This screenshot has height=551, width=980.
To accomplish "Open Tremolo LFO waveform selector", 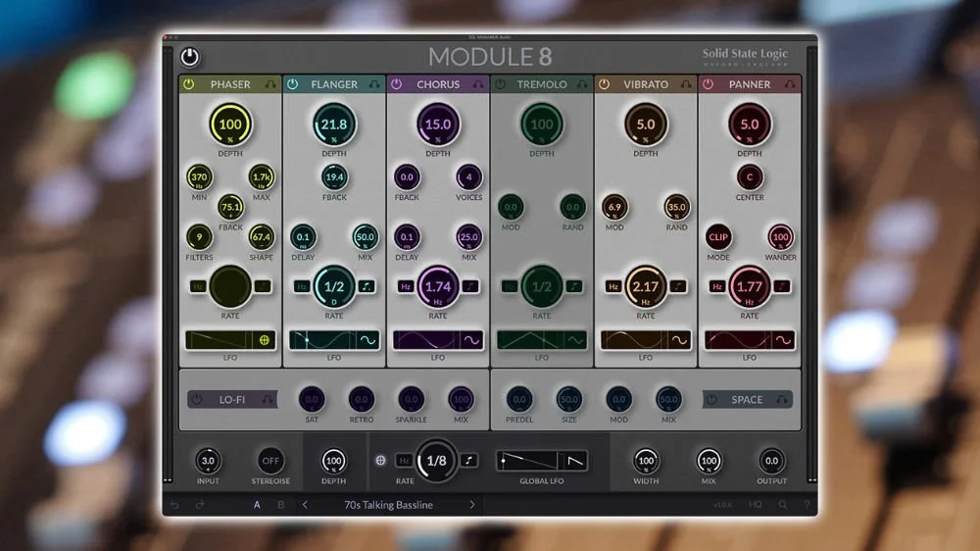I will pos(575,340).
